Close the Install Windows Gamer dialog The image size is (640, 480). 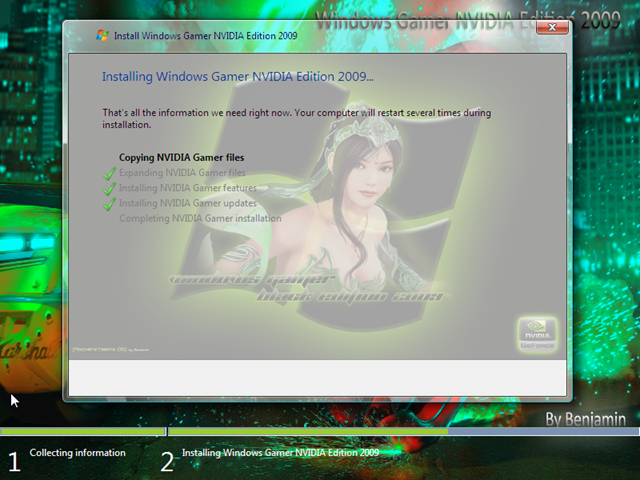coord(552,27)
